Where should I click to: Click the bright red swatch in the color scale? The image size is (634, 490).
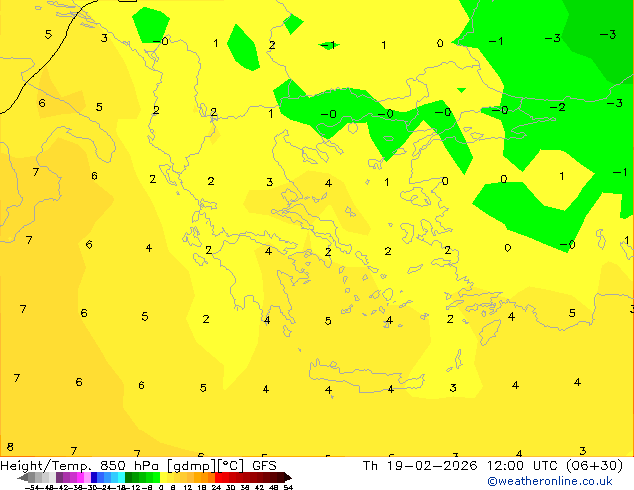[x=218, y=477]
